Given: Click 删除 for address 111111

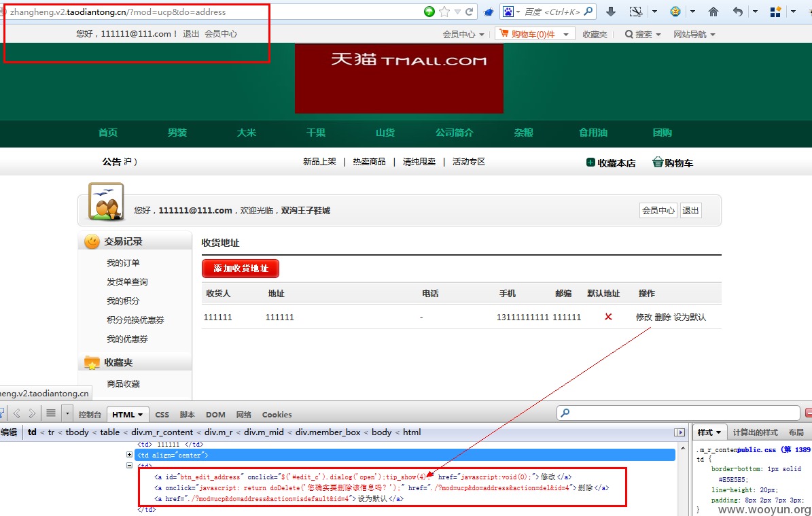Looking at the screenshot, I should tap(663, 317).
